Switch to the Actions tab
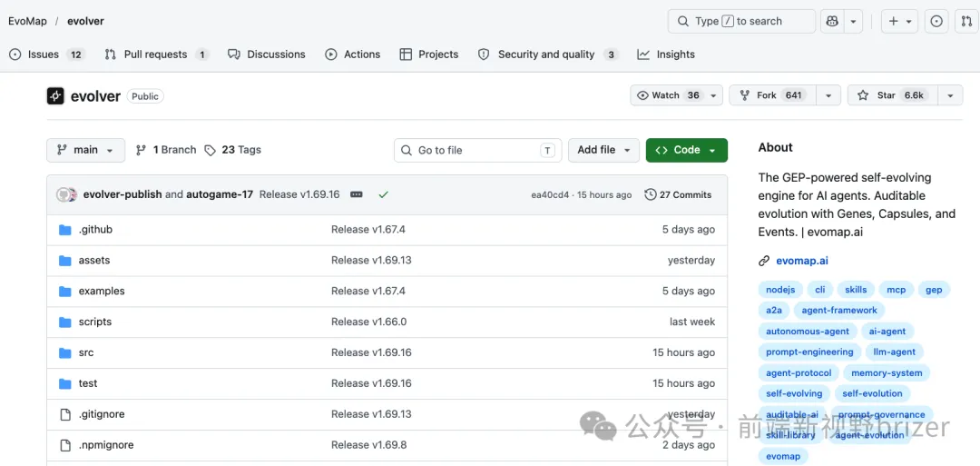 [352, 55]
